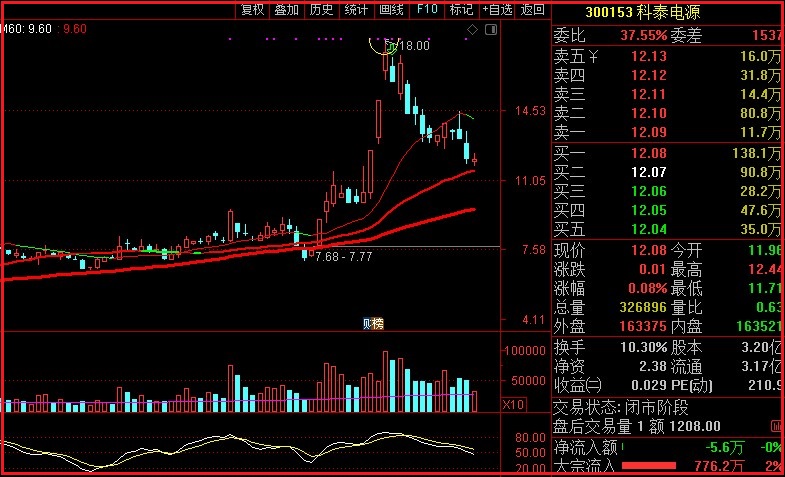
Task: Click the 18.00 peak price label
Action: [x=415, y=46]
